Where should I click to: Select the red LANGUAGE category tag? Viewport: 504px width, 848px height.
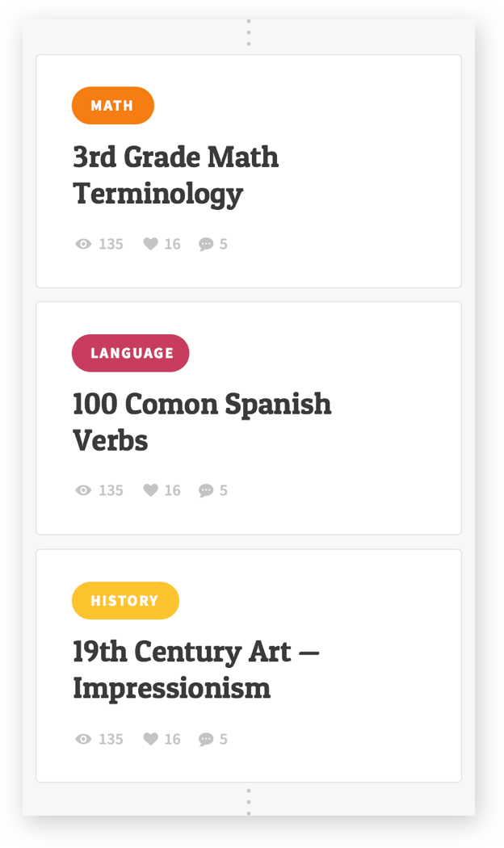click(130, 353)
